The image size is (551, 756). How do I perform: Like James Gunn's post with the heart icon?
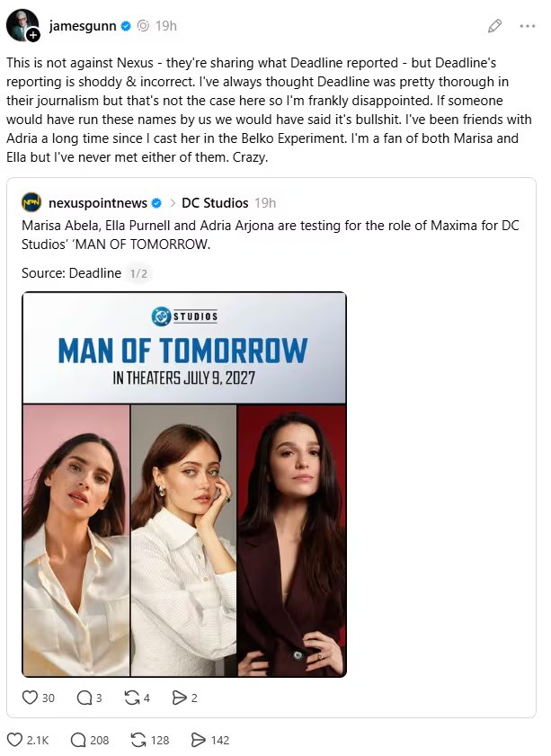point(14,740)
